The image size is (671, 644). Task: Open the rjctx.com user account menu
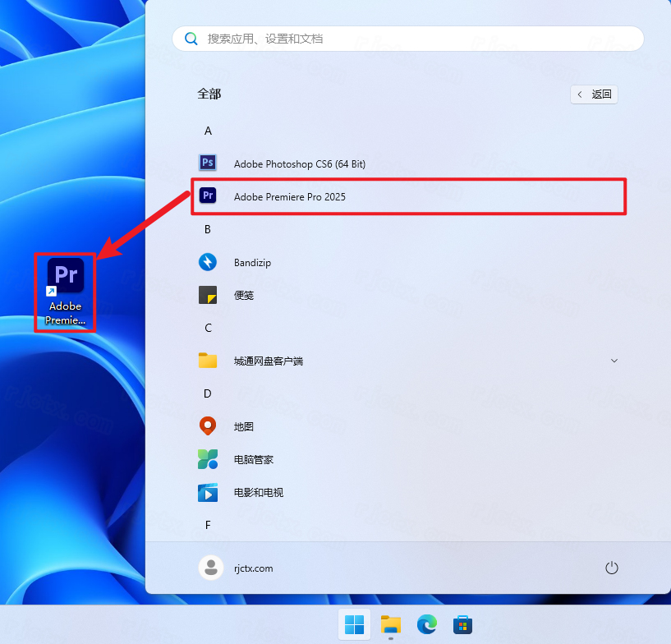(237, 568)
